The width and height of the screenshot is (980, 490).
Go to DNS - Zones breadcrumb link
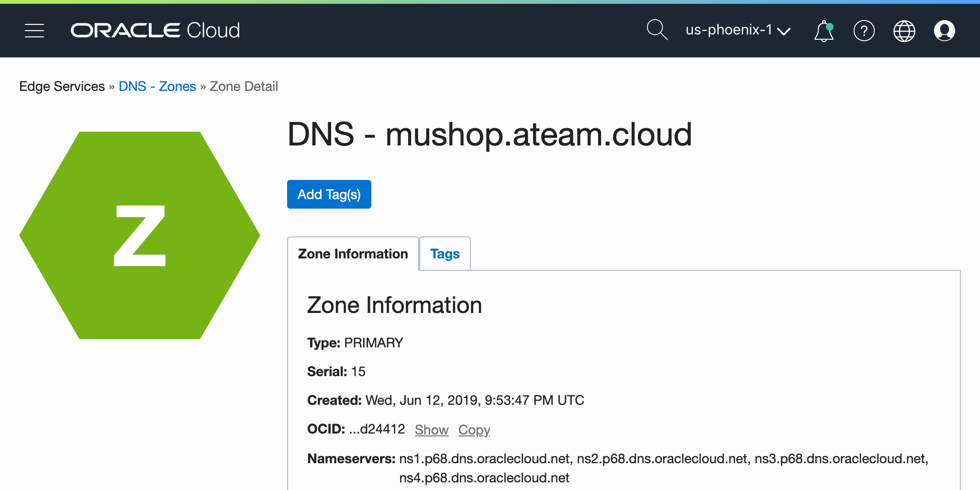(x=157, y=86)
